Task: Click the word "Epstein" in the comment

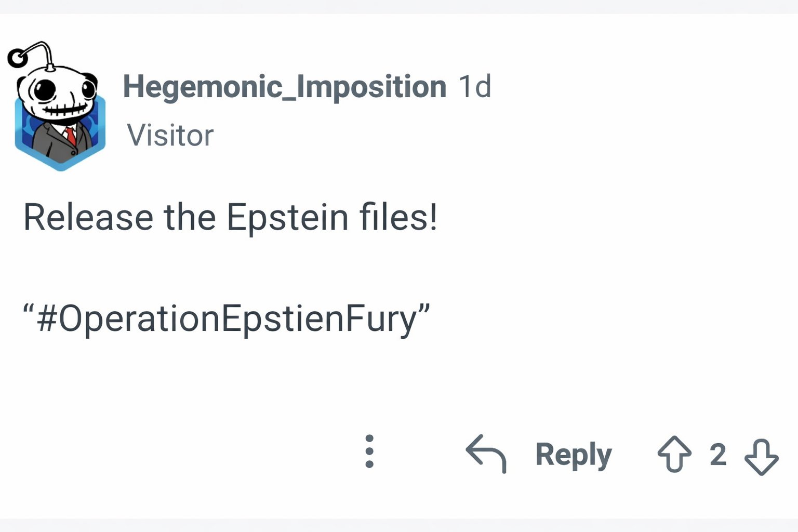Action: 287,217
